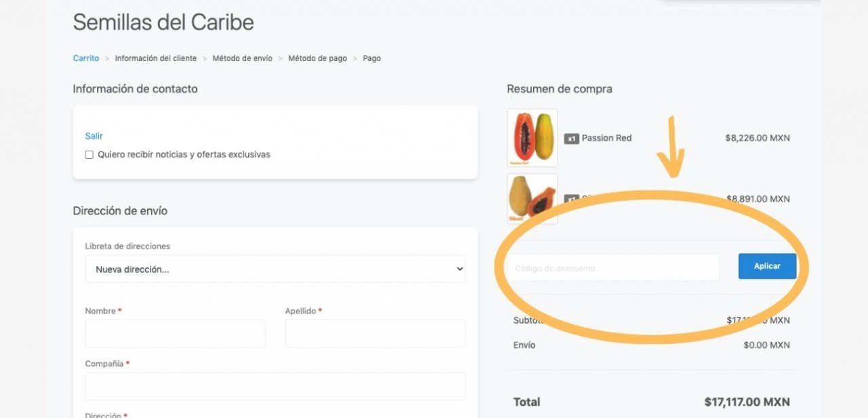Viewport: 868px width, 418px height.
Task: Focus the Código de descuento field
Action: pyautogui.click(x=613, y=268)
